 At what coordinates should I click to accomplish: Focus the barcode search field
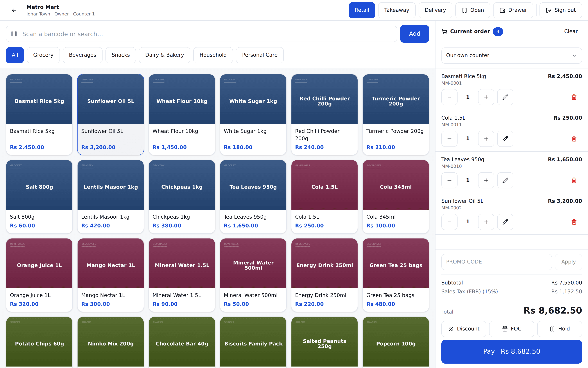tap(201, 34)
